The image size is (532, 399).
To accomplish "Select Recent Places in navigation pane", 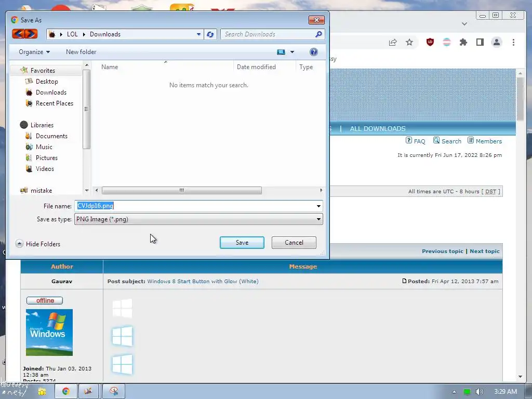I will click(54, 103).
